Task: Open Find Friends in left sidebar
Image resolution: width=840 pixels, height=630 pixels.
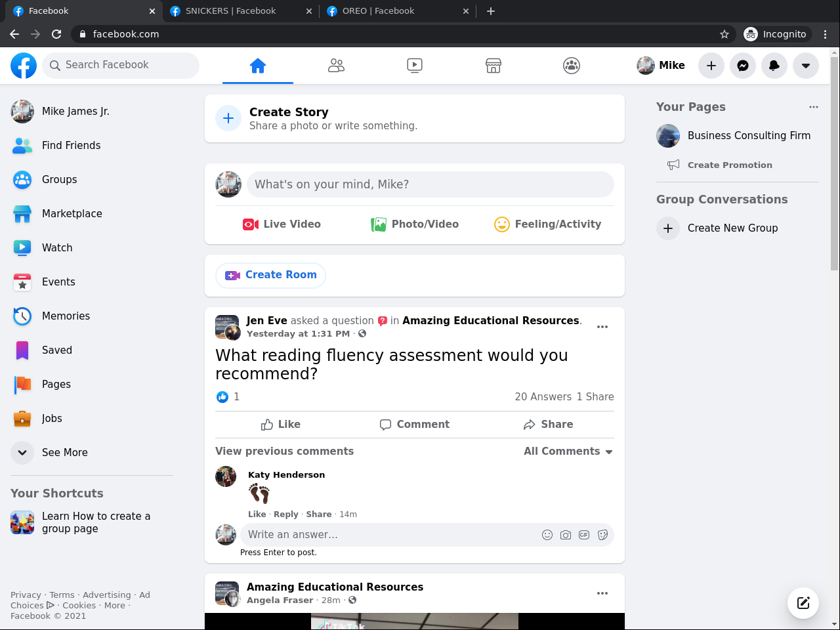Action: point(92,146)
